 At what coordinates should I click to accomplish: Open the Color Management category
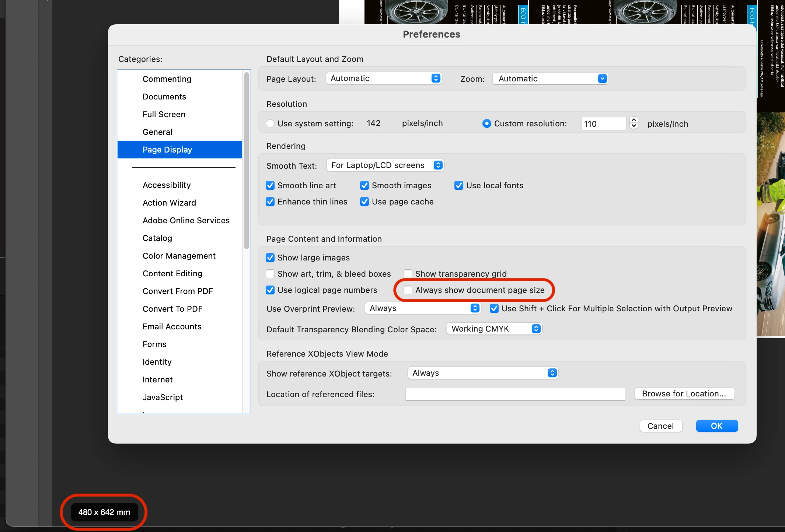(x=179, y=256)
